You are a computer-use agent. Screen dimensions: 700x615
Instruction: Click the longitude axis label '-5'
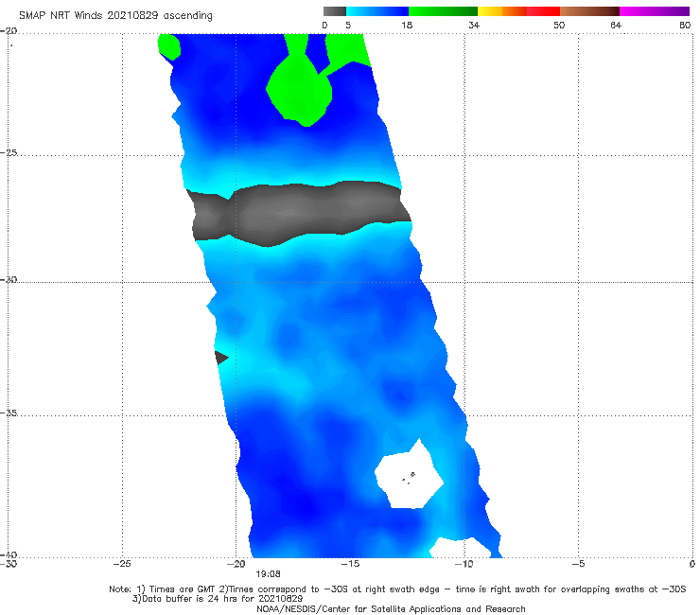[578, 564]
